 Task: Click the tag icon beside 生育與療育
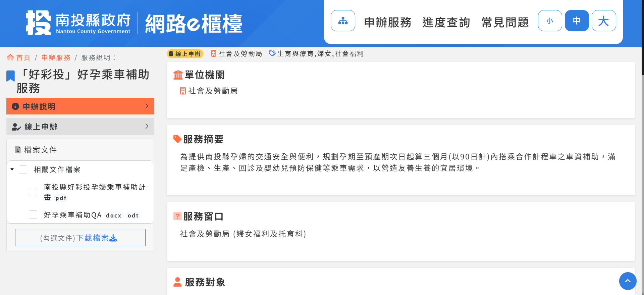tap(272, 53)
